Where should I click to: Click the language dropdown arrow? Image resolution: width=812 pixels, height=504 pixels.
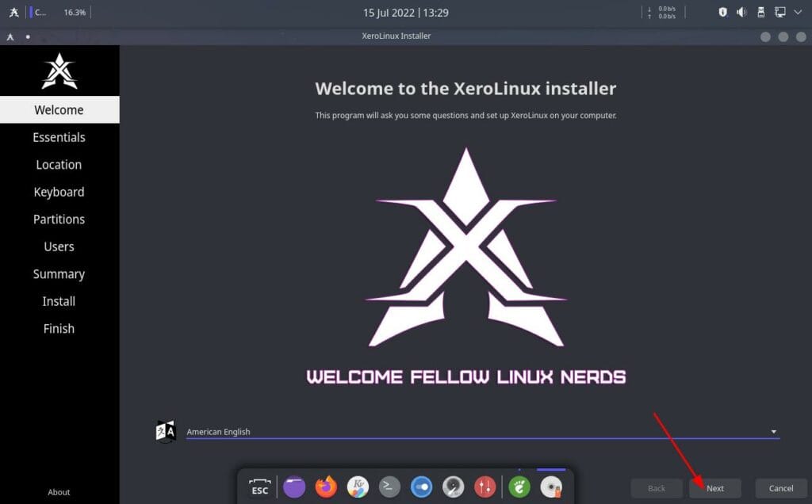click(x=773, y=432)
